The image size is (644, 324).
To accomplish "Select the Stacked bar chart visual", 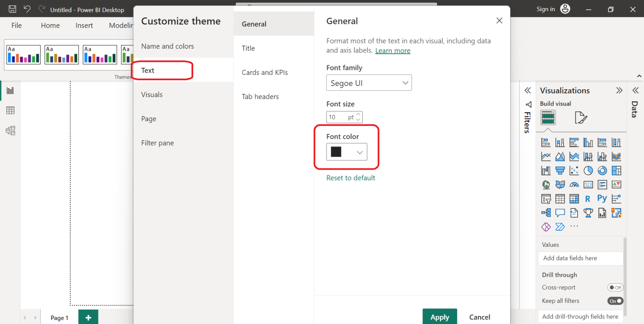I will [x=546, y=142].
